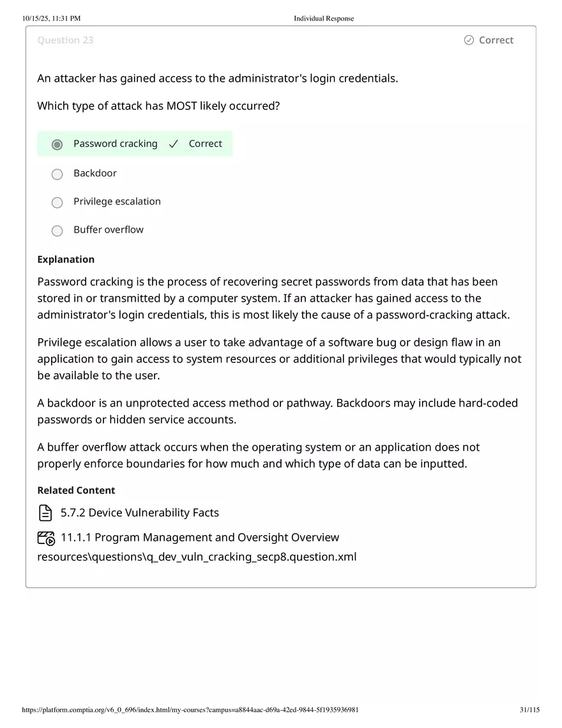Open 11.1.1 Program Management and Oversight Overview

(x=199, y=537)
